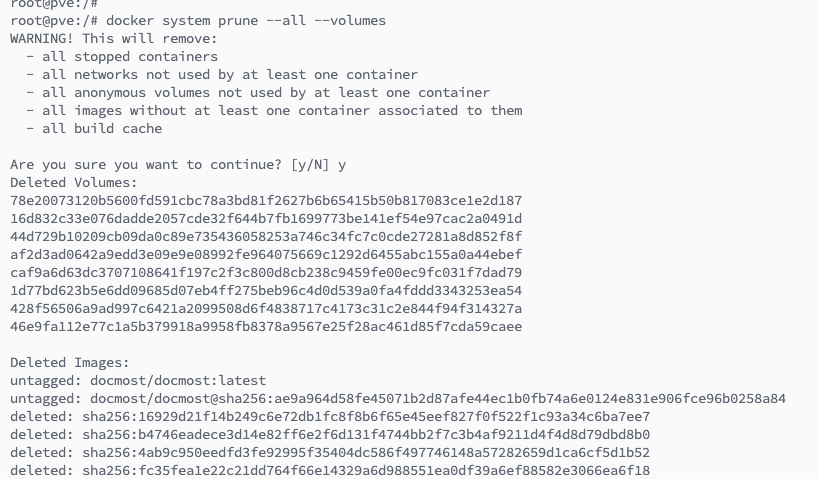Click the volume hash starting with 46e9fa11
818x479 pixels.
(x=266, y=326)
